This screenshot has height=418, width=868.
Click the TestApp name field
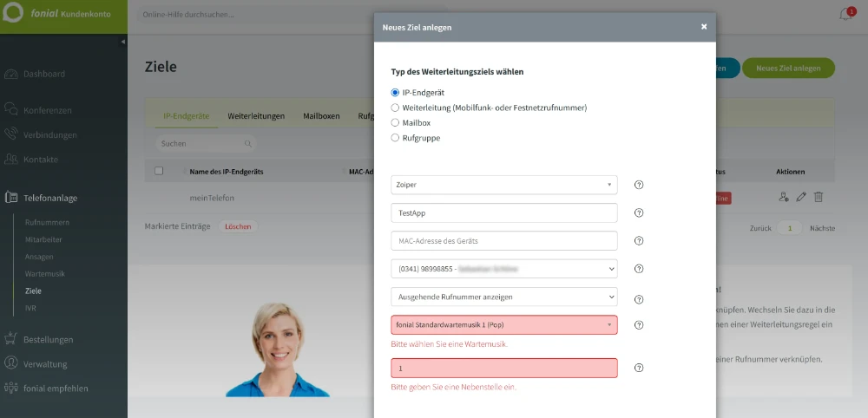point(504,212)
